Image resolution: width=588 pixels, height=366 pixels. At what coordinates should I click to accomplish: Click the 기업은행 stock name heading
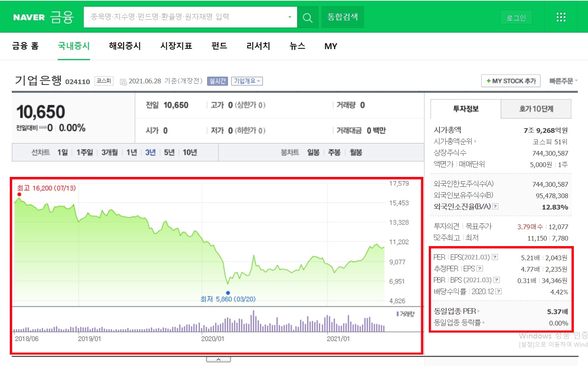click(x=38, y=80)
